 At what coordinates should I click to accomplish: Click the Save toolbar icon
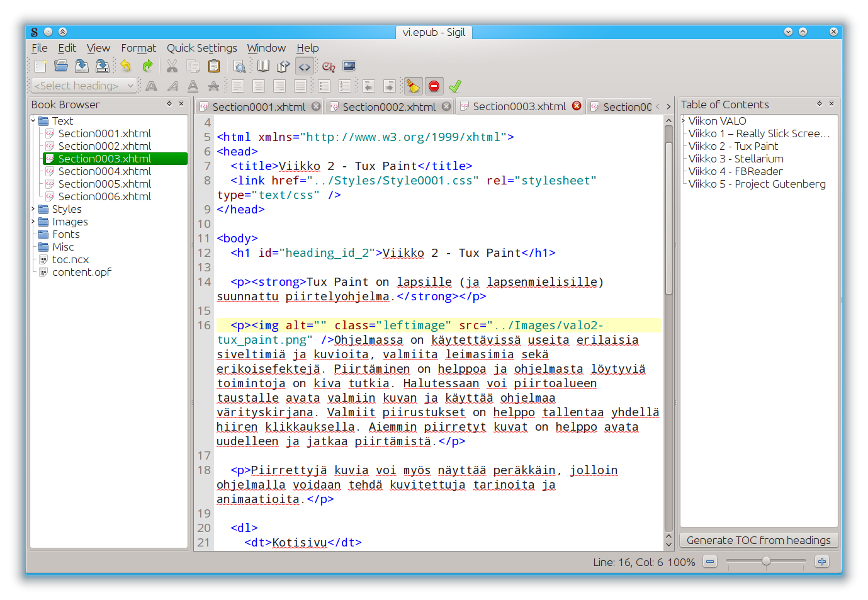click(82, 66)
